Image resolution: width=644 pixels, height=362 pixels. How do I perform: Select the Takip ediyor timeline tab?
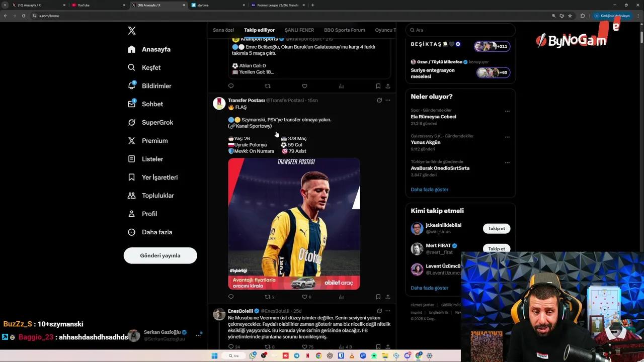coord(260,30)
